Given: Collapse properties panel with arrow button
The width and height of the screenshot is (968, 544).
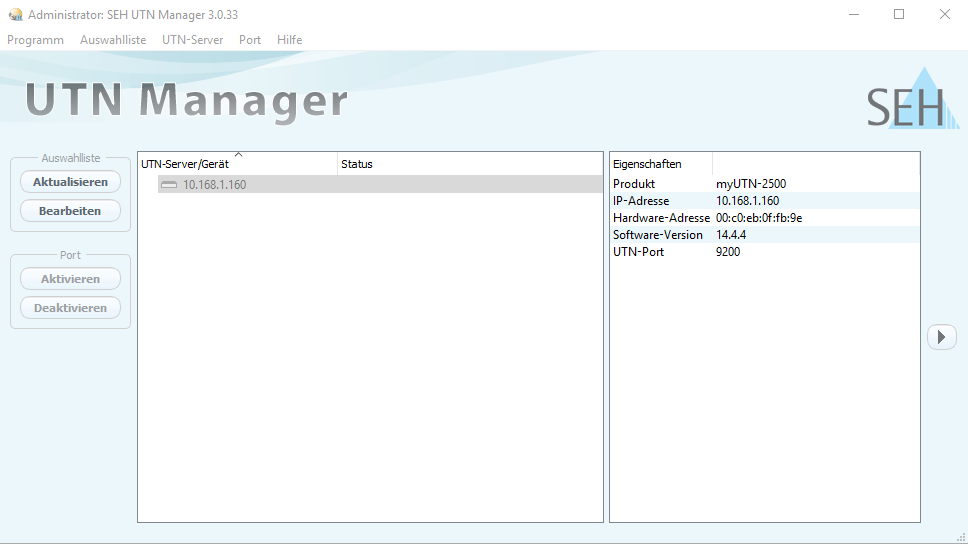Looking at the screenshot, I should 941,337.
